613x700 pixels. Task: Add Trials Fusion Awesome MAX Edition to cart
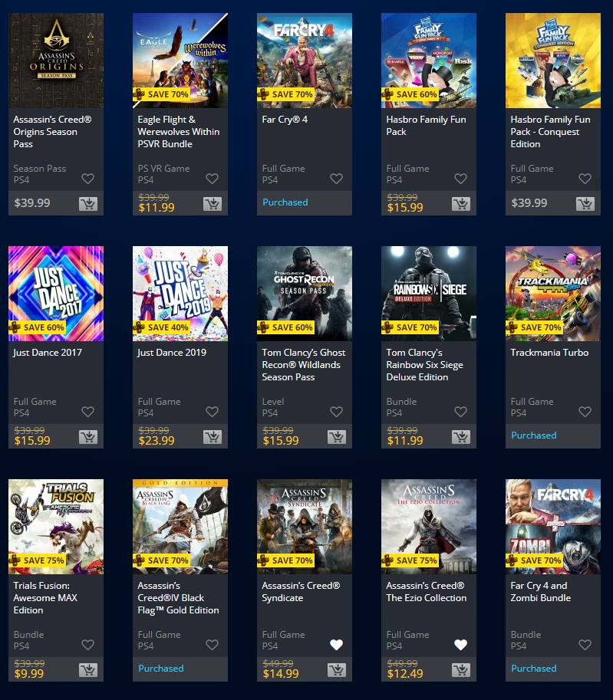pos(88,670)
